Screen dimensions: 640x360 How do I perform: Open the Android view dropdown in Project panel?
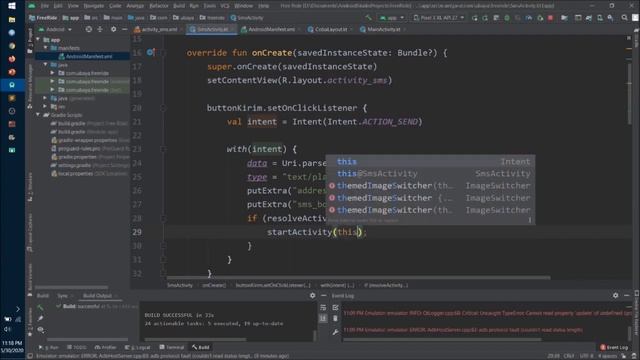[x=56, y=29]
